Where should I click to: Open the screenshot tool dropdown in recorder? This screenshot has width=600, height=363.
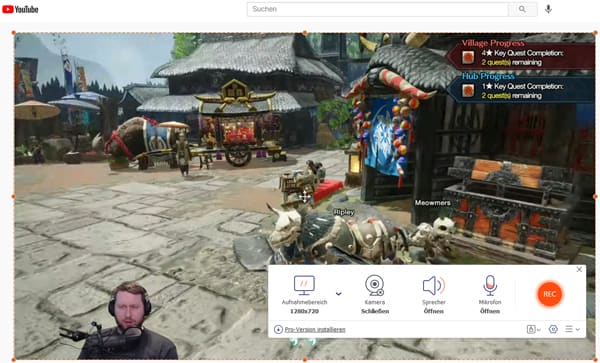(x=533, y=329)
